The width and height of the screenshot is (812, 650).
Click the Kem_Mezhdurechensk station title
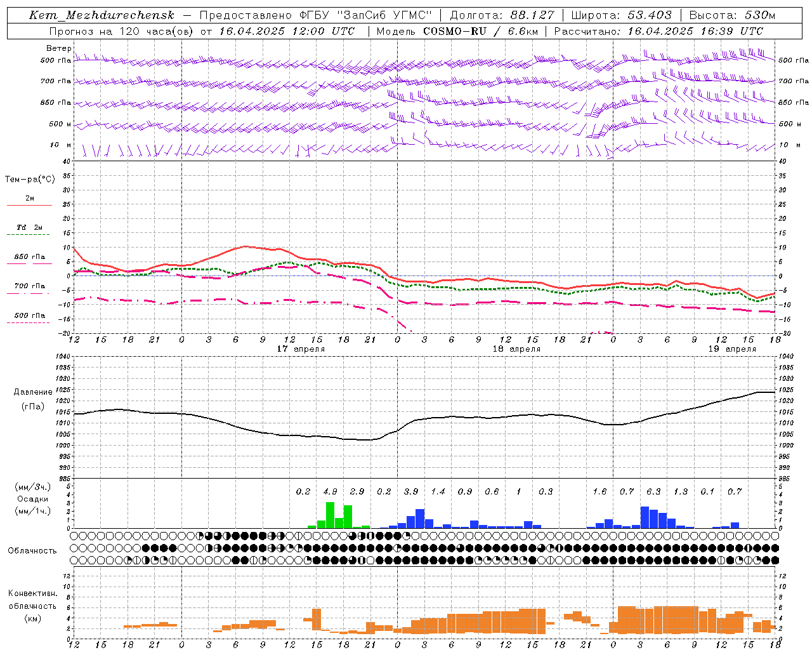click(x=101, y=15)
